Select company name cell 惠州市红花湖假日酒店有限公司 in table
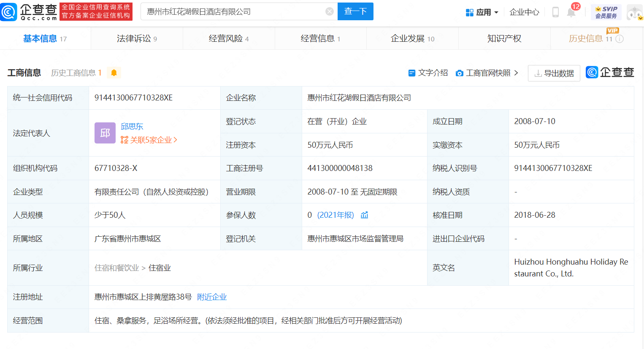Viewport: 644px width, 349px height. tap(359, 97)
